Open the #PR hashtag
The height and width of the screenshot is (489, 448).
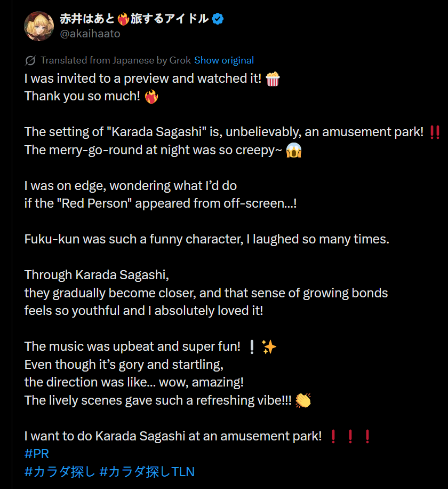[37, 454]
